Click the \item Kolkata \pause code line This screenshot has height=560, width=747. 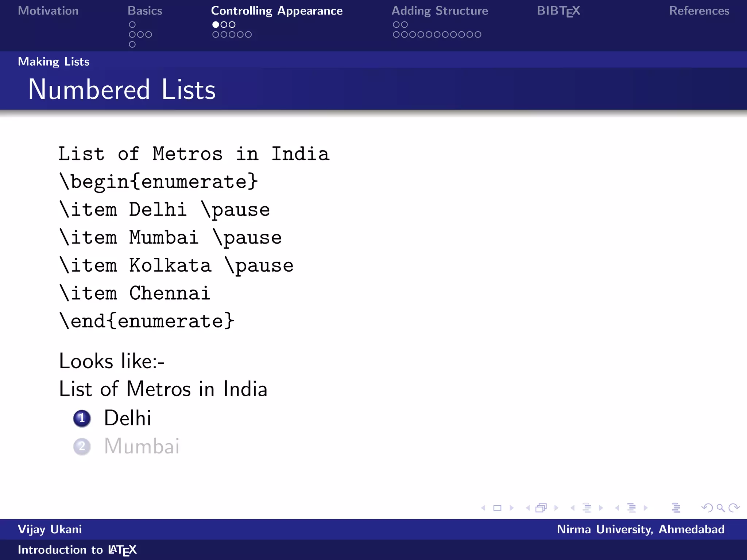pos(176,265)
